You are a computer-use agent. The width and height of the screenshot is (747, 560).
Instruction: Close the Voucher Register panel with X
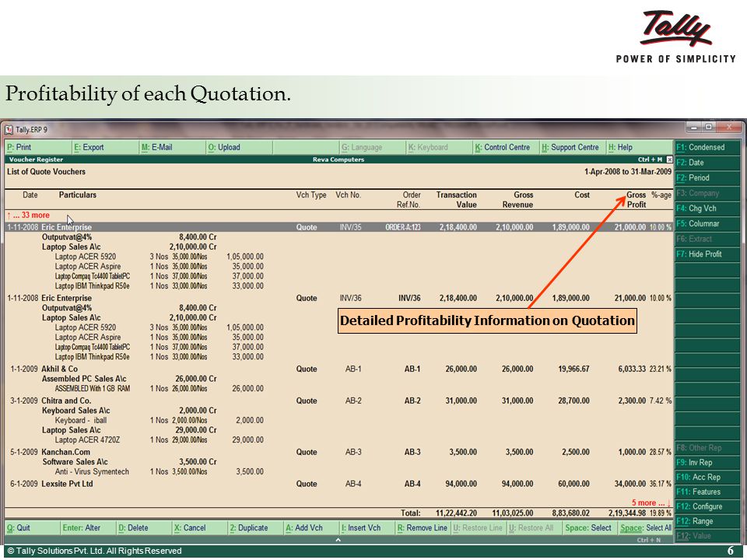(669, 159)
